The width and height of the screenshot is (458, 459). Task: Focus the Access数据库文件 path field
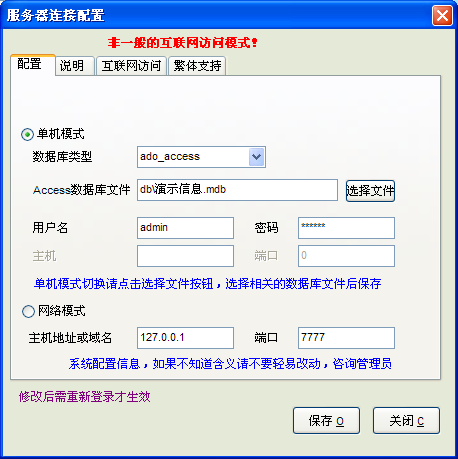(x=237, y=190)
